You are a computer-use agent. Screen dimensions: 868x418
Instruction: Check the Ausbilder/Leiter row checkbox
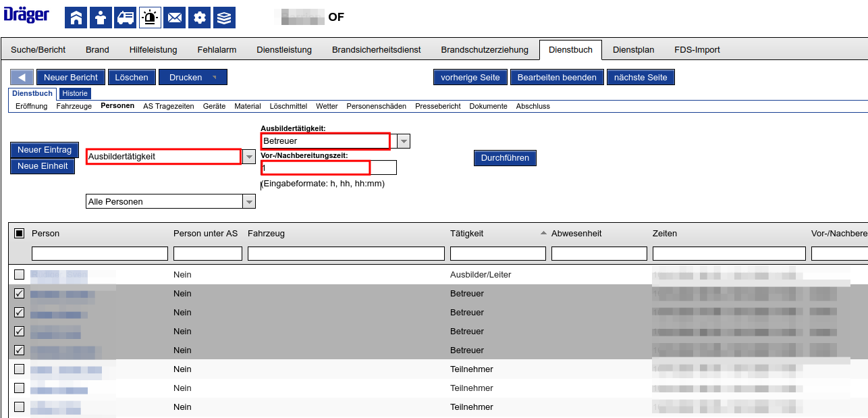pyautogui.click(x=19, y=275)
